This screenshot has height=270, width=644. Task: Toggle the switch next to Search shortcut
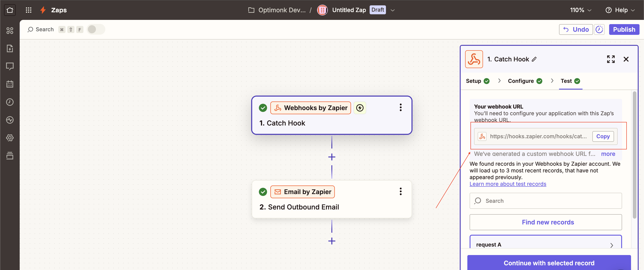pos(96,29)
